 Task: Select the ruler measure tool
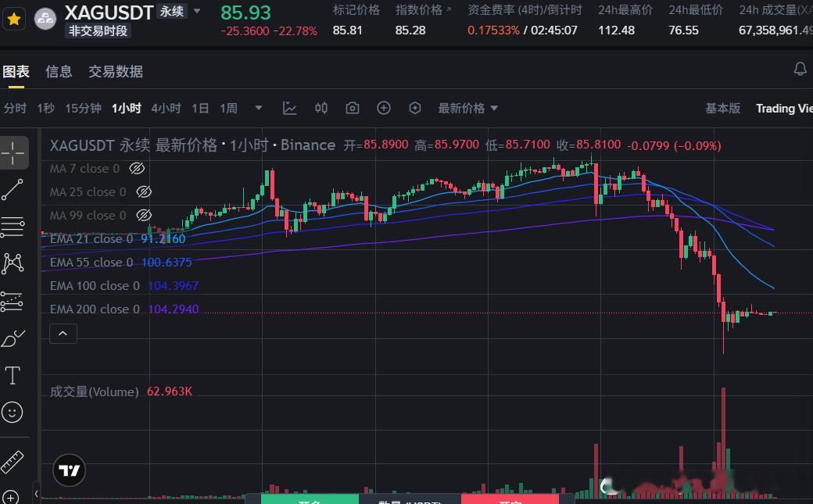click(13, 463)
